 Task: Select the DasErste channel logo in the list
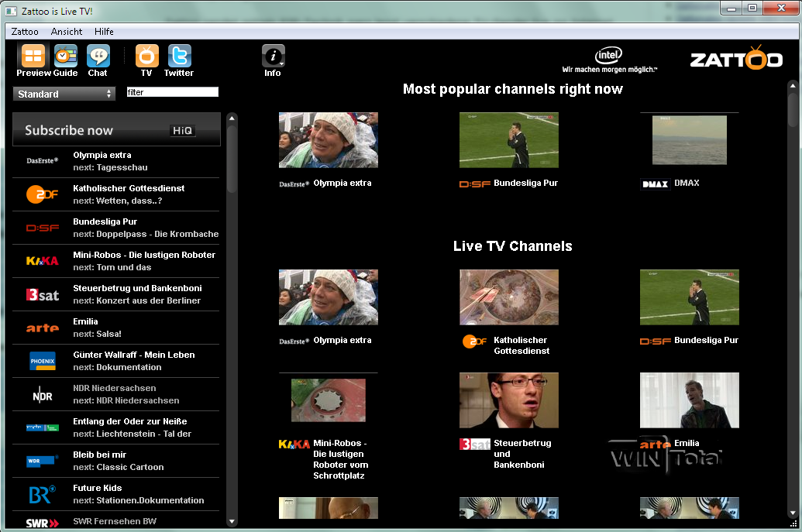click(x=43, y=160)
